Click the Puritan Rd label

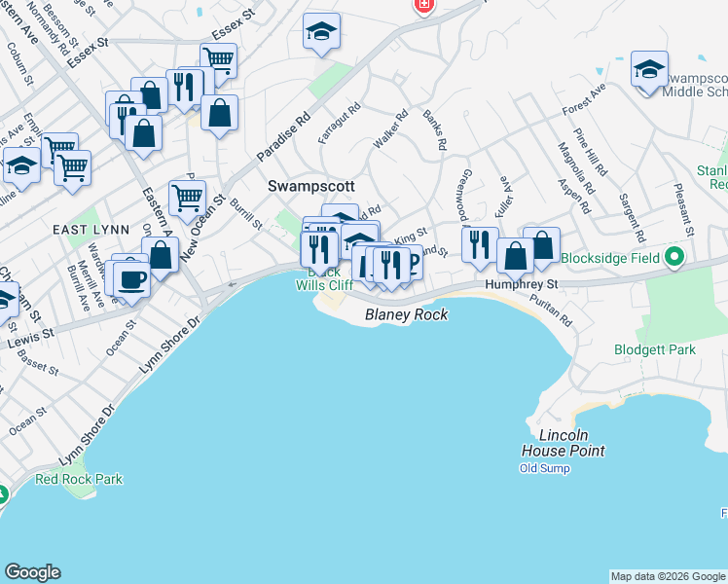pyautogui.click(x=551, y=310)
